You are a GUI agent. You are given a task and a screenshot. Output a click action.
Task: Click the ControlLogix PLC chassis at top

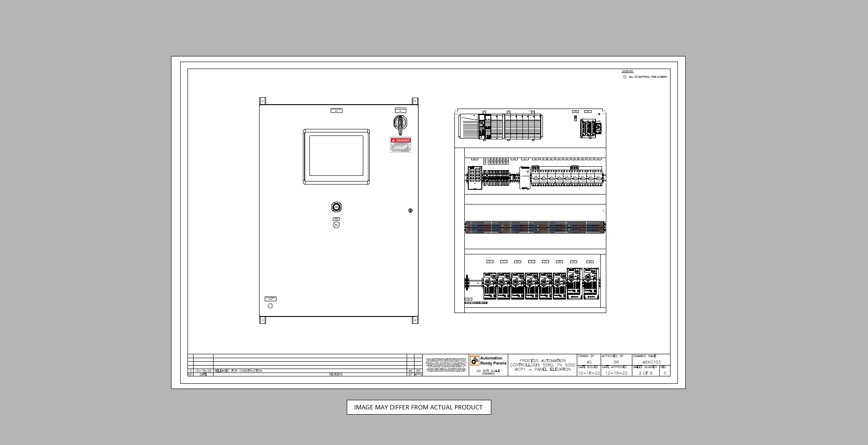(x=500, y=126)
